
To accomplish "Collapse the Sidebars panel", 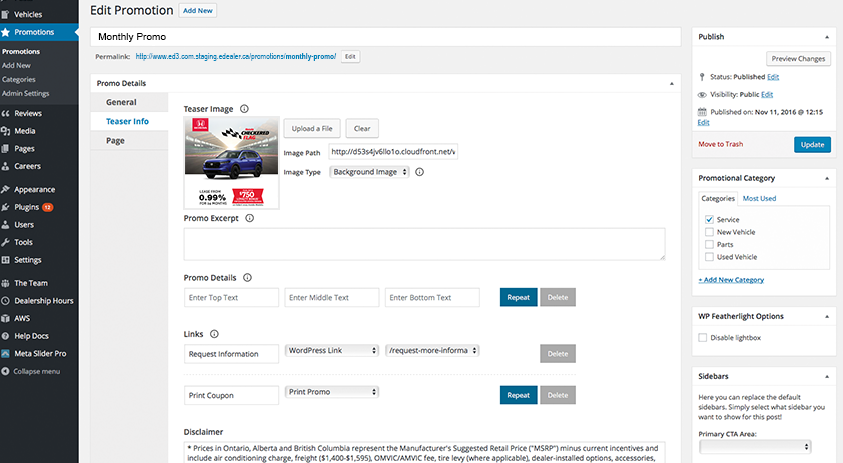I will (827, 376).
